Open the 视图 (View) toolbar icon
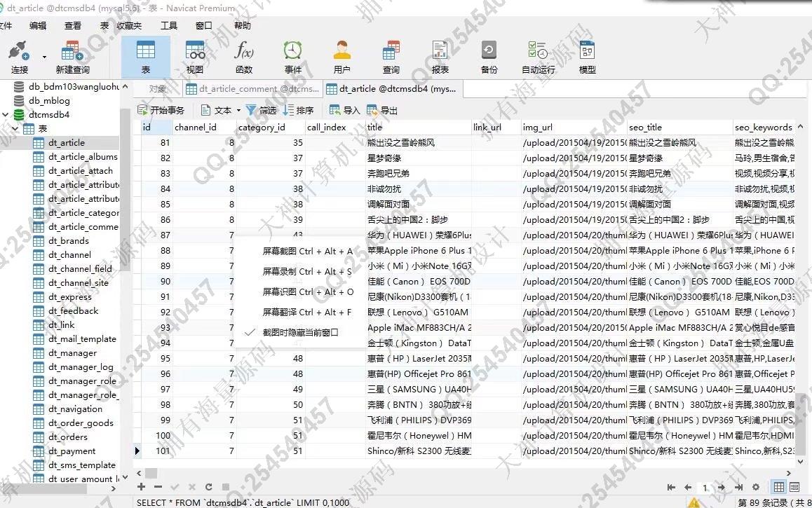 tap(195, 57)
